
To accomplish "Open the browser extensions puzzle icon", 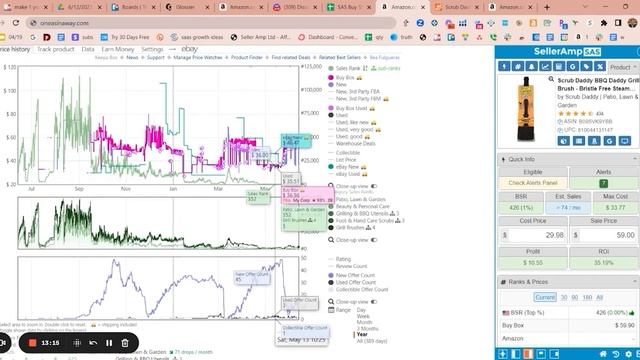I will click(604, 23).
